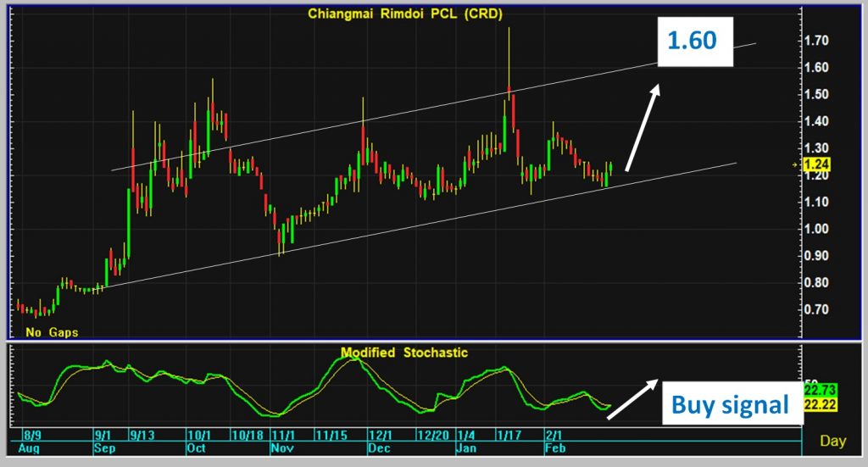Click the 1.10 price axis label
This screenshot has width=868, height=467.
coord(816,202)
